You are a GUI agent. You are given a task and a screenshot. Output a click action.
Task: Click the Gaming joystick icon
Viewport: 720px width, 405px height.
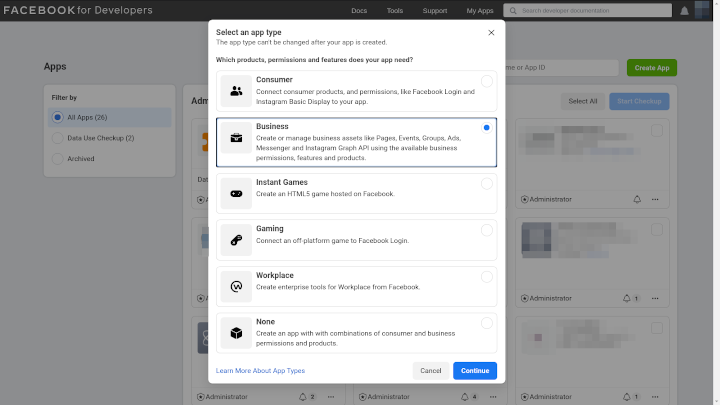click(236, 240)
